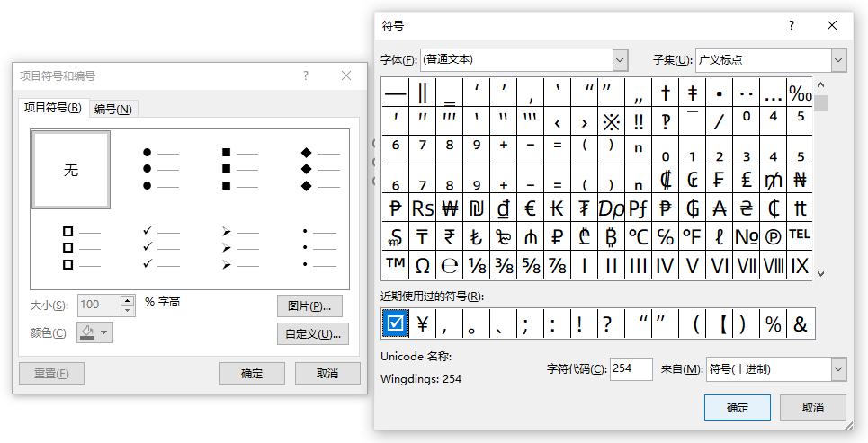Select the trademark ™ symbol

[x=395, y=264]
